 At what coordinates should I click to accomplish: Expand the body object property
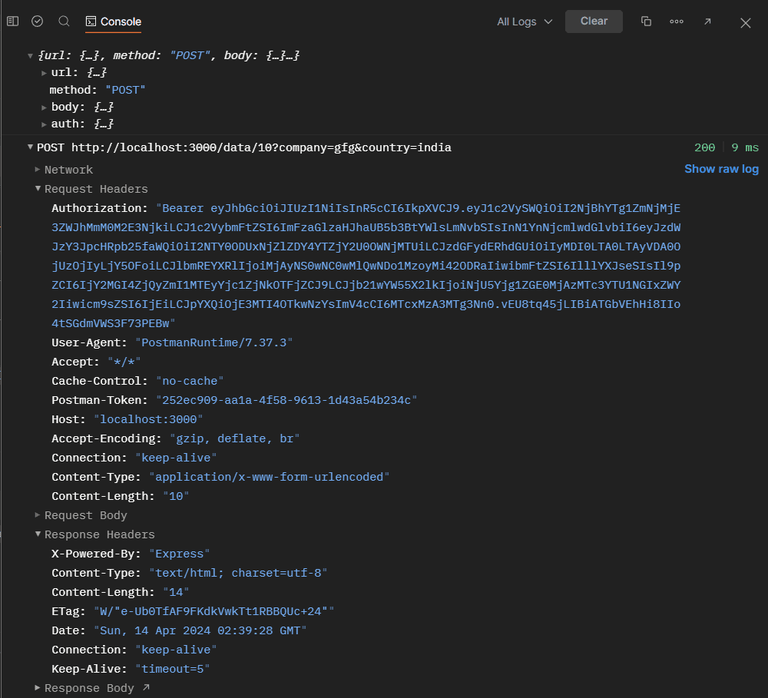pyautogui.click(x=44, y=107)
